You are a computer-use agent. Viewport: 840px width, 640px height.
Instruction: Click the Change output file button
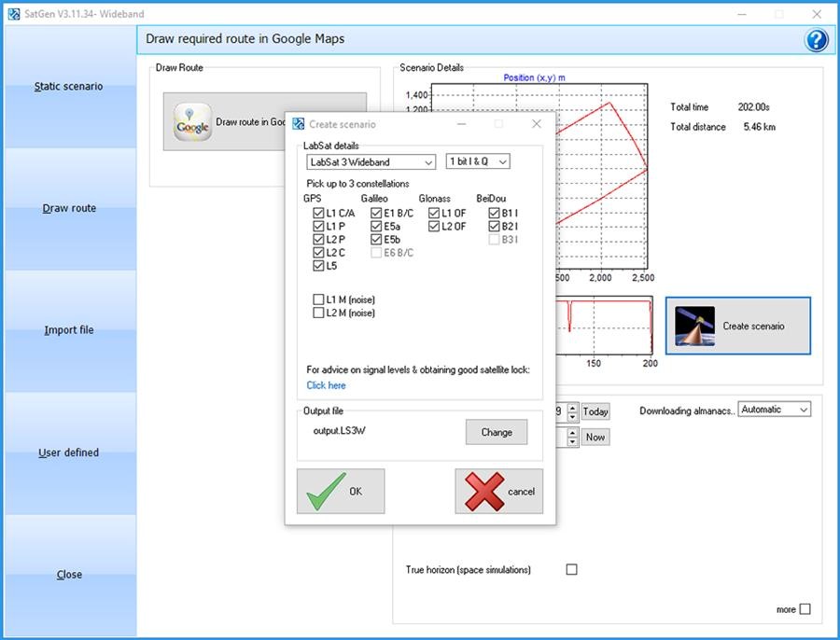[x=497, y=432]
